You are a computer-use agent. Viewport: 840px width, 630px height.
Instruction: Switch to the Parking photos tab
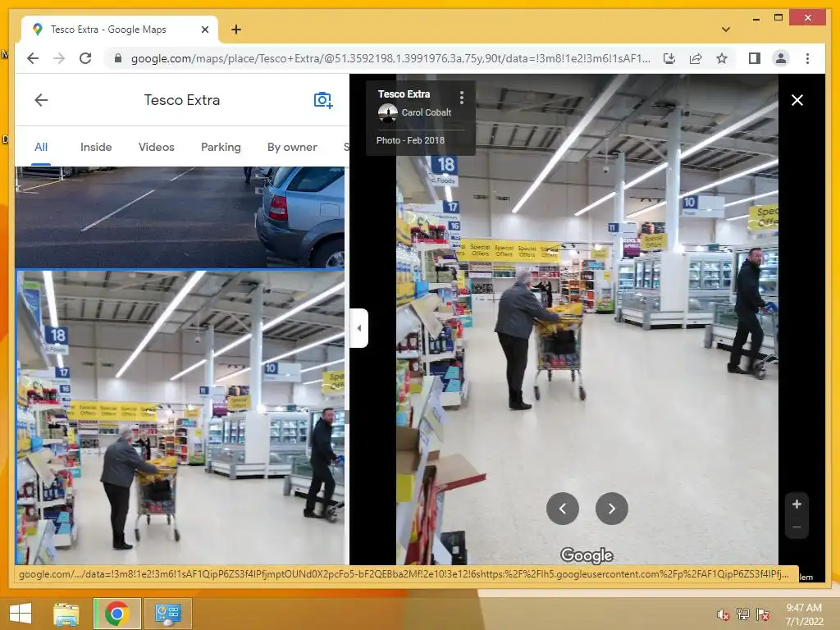[x=221, y=147]
